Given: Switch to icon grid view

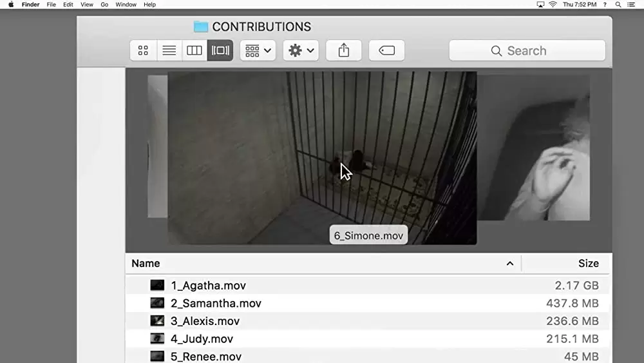Looking at the screenshot, I should [x=143, y=50].
